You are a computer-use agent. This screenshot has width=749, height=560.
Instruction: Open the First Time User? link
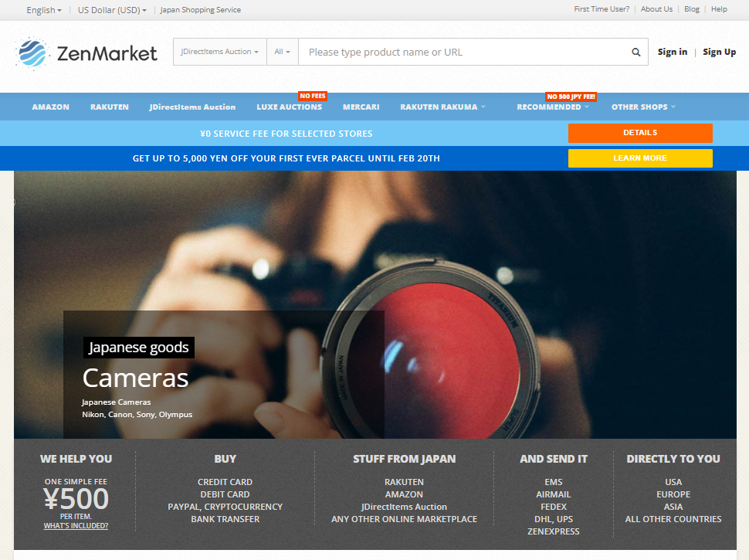pos(602,9)
